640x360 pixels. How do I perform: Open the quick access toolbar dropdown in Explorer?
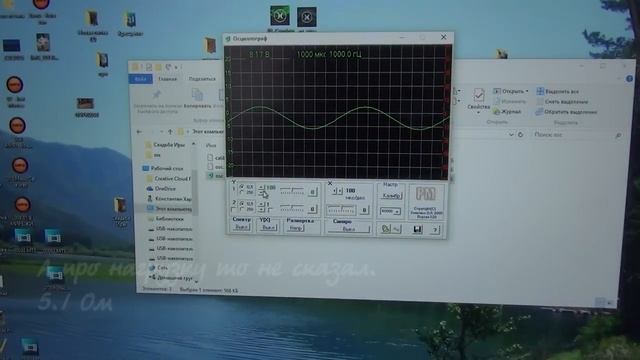[176, 67]
